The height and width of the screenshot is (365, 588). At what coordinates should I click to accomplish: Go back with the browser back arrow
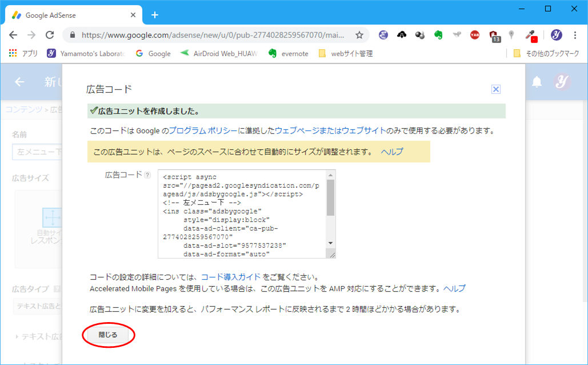pyautogui.click(x=13, y=35)
